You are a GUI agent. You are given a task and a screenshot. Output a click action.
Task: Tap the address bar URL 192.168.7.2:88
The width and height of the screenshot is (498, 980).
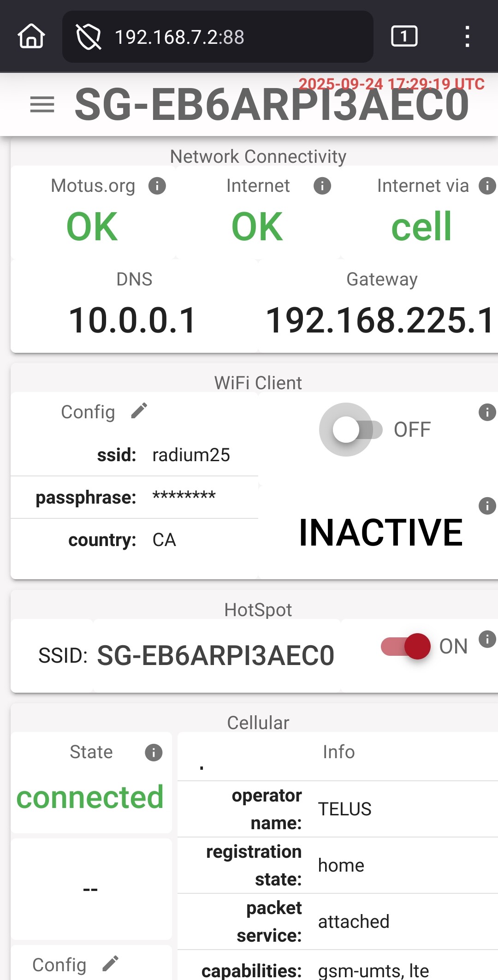pos(179,37)
